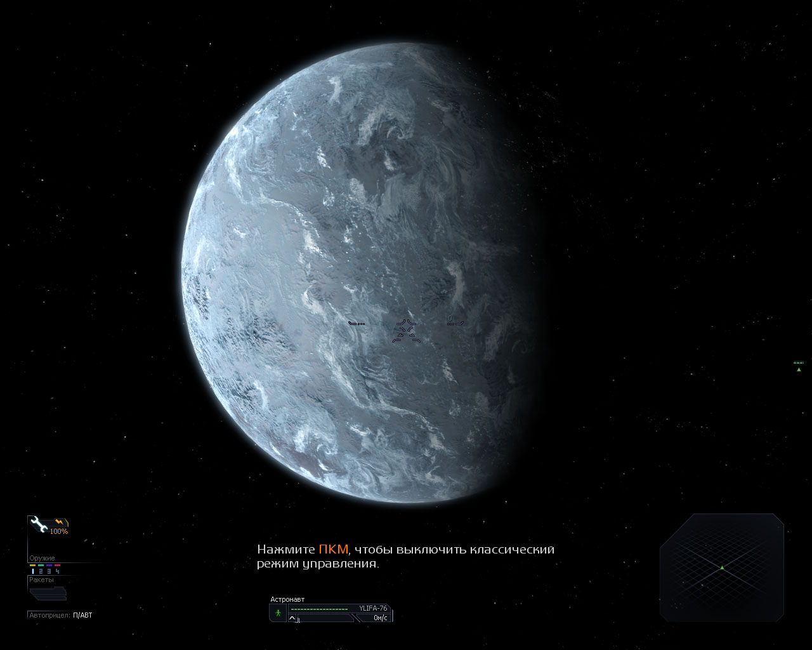Click the Ракеты panel label
The width and height of the screenshot is (812, 650).
41,580
